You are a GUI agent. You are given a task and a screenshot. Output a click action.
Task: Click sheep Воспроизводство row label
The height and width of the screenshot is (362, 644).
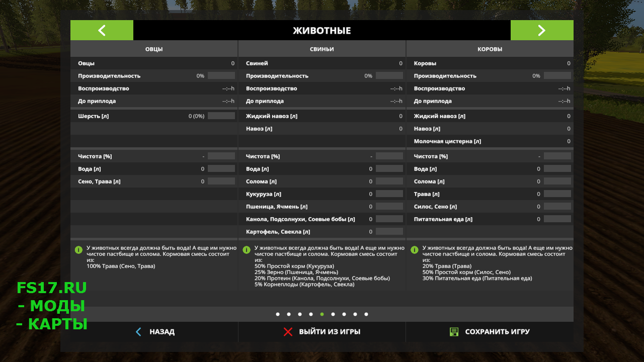[104, 88]
